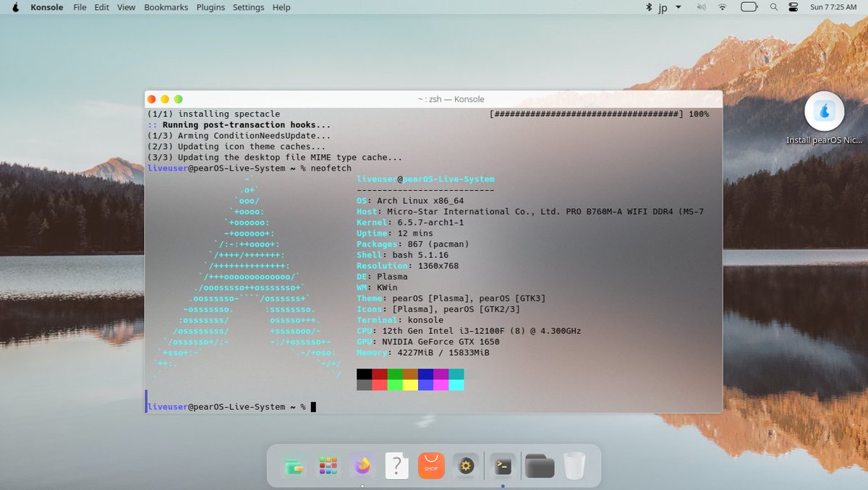Image resolution: width=868 pixels, height=490 pixels.
Task: Open the Bookmarks menu
Action: 166,7
